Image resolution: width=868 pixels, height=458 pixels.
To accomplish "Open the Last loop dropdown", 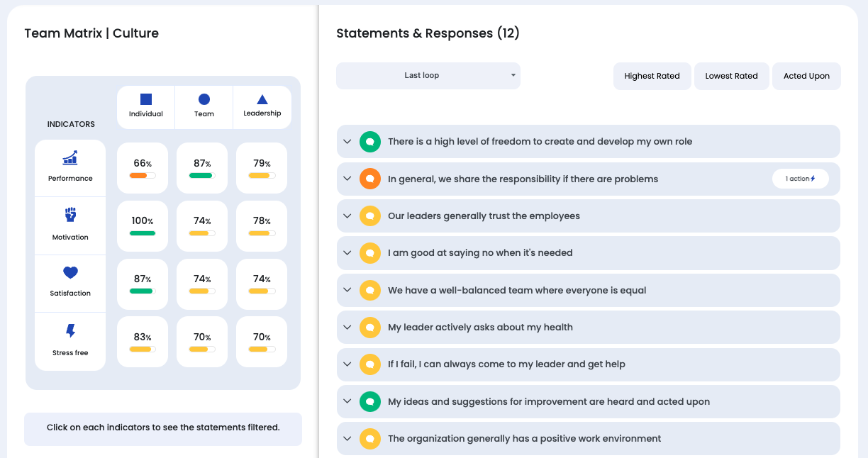I will click(428, 76).
